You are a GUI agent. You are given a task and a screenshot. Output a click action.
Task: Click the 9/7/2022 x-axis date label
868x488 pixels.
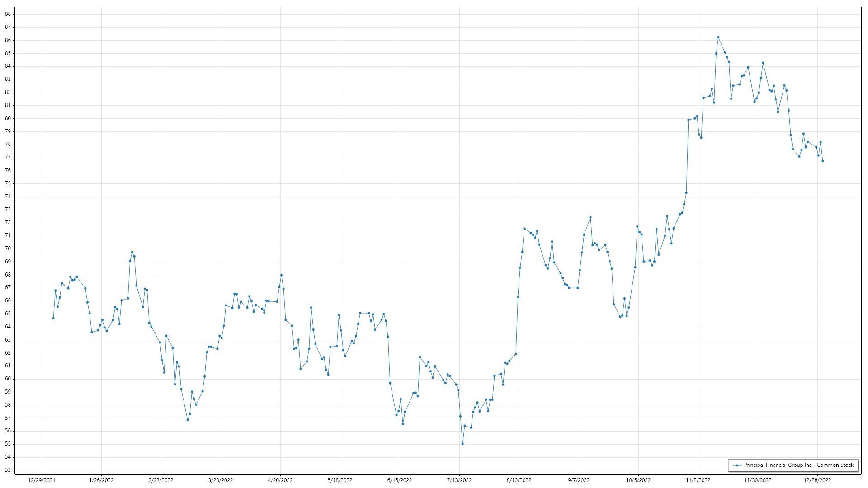579,480
